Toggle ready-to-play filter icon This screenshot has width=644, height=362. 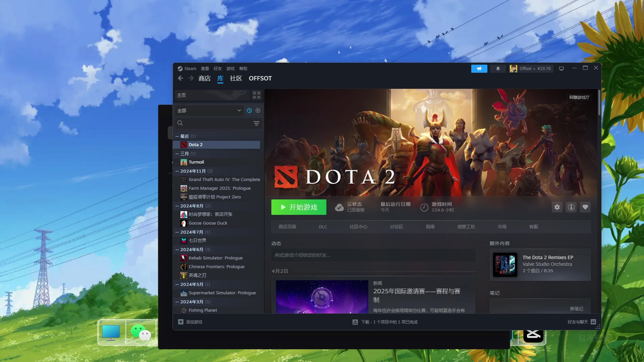click(x=258, y=111)
